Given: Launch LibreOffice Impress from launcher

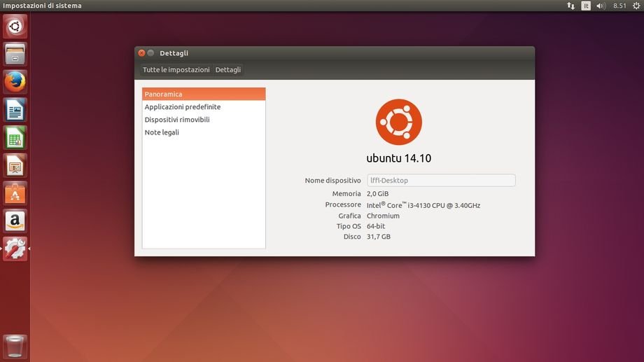Looking at the screenshot, I should (x=15, y=166).
